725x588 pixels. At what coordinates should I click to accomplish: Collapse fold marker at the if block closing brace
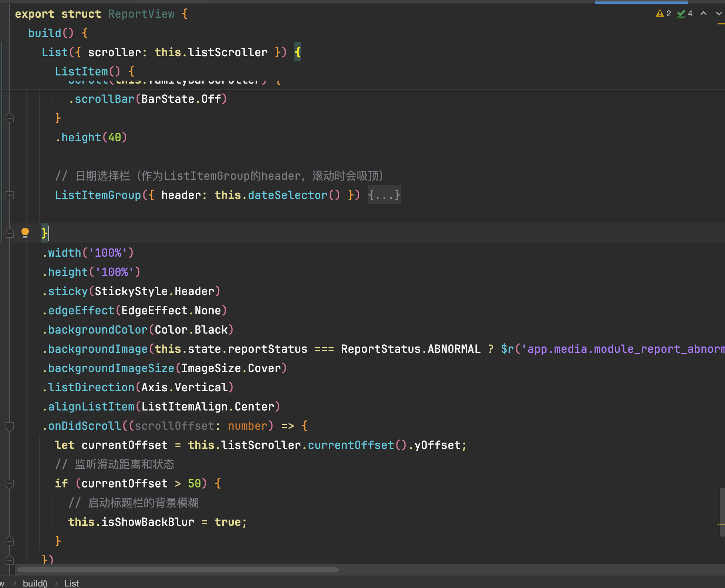pos(10,541)
